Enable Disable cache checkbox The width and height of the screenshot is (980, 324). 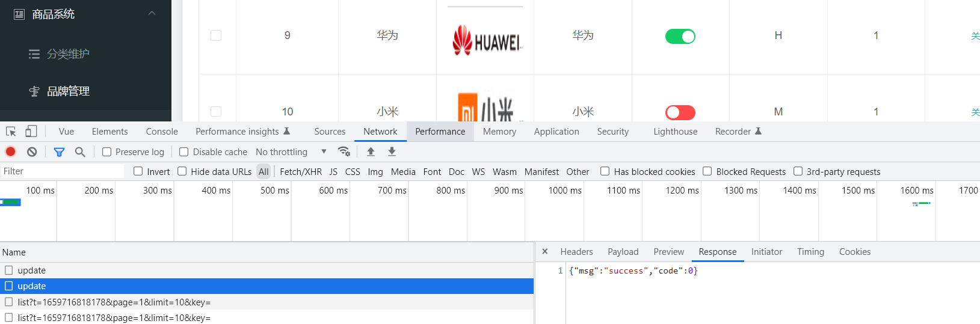click(184, 152)
